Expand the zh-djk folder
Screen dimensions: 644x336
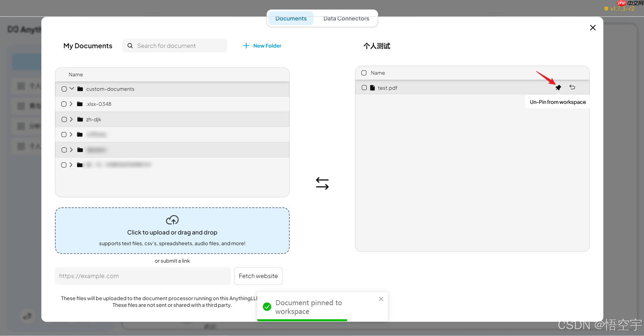click(x=71, y=119)
